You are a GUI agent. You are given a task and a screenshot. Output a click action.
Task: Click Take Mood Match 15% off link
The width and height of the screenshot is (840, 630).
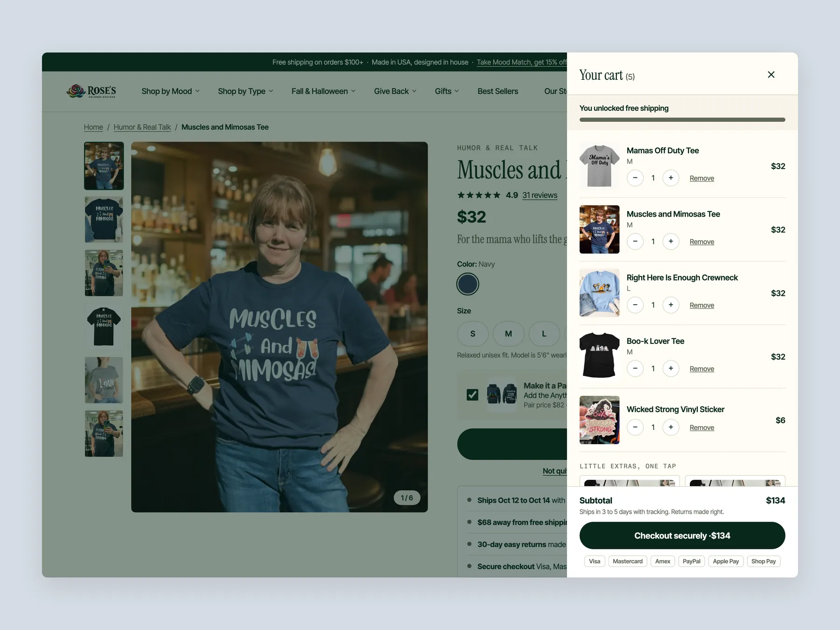pos(522,62)
